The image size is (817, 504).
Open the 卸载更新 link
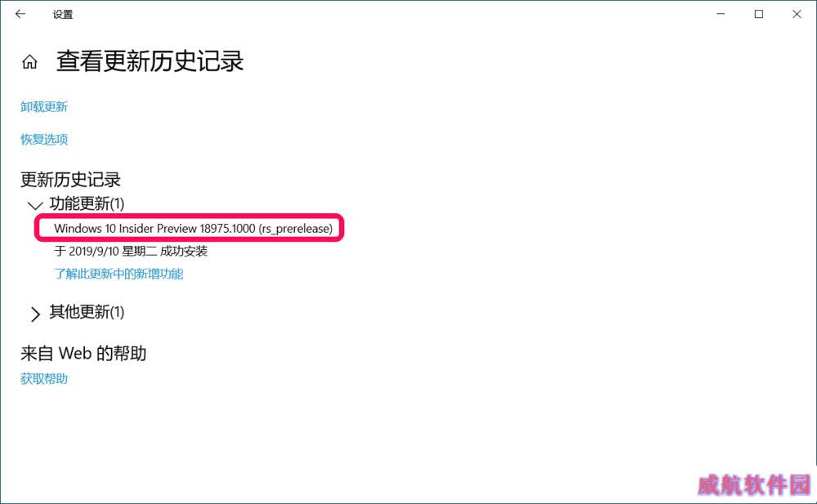click(44, 107)
